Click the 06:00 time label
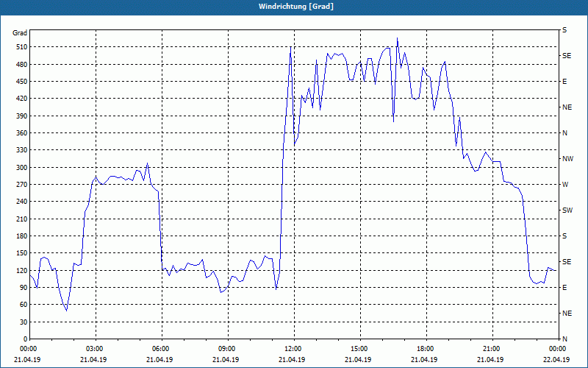This screenshot has width=588, height=368. point(160,349)
